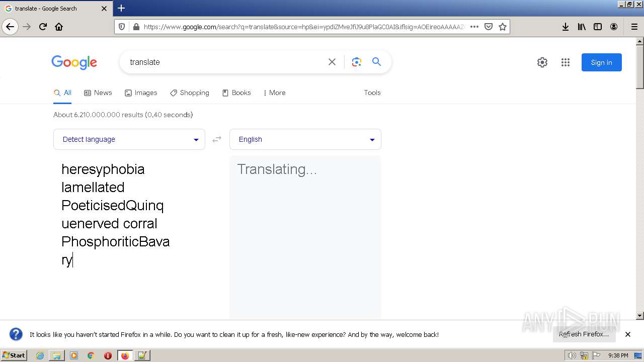Open the Firefox home page
The height and width of the screenshot is (362, 644).
[x=59, y=27]
